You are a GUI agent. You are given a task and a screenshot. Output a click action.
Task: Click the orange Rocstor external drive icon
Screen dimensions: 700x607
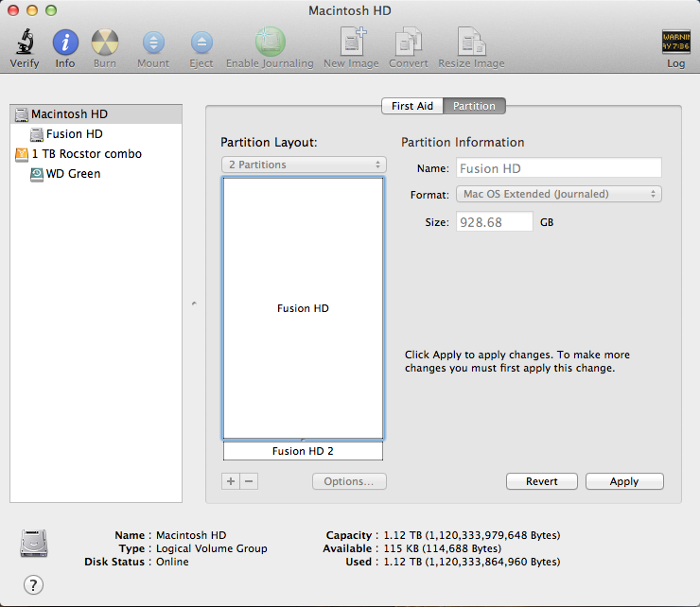pyautogui.click(x=22, y=154)
